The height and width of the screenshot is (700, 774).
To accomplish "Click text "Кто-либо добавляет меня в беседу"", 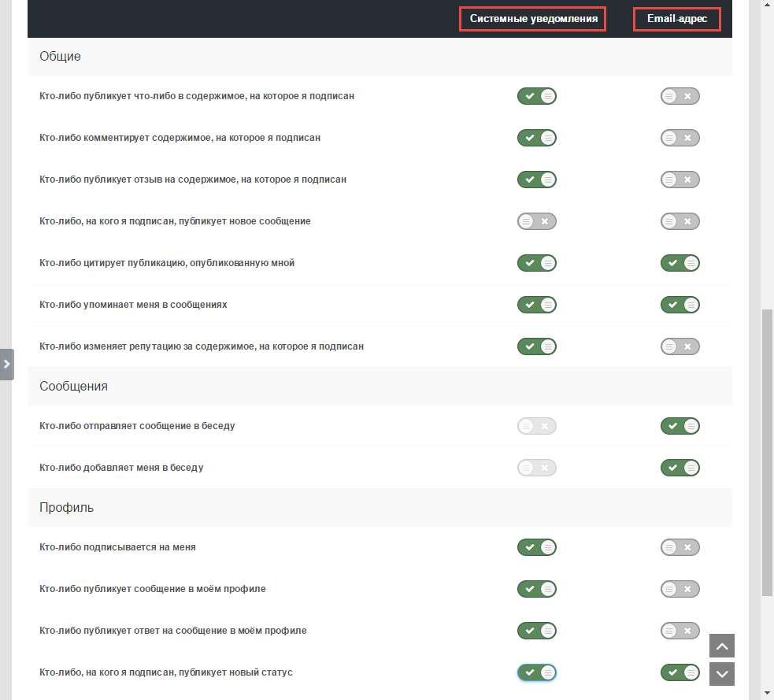I will click(x=121, y=468).
